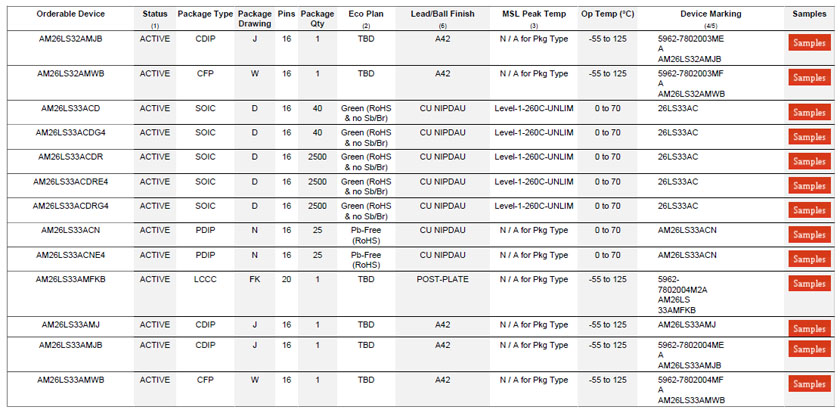Select the MSL Peak Temp header
840x416 pixels.
534,14
